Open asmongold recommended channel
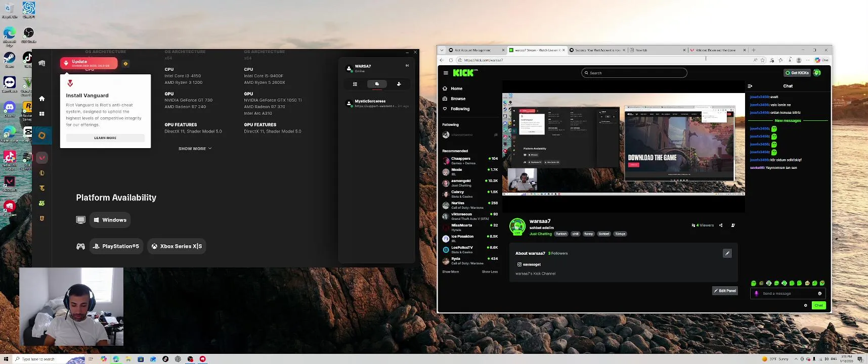Screen dimensions: 868x364 tap(470, 183)
